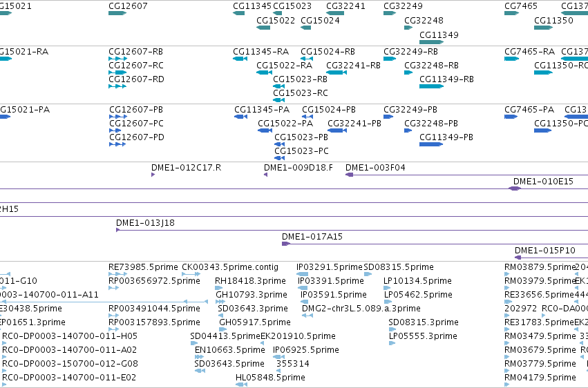Click transcript CG11345-RA label
The height and width of the screenshot is (388, 588).
pyautogui.click(x=261, y=51)
